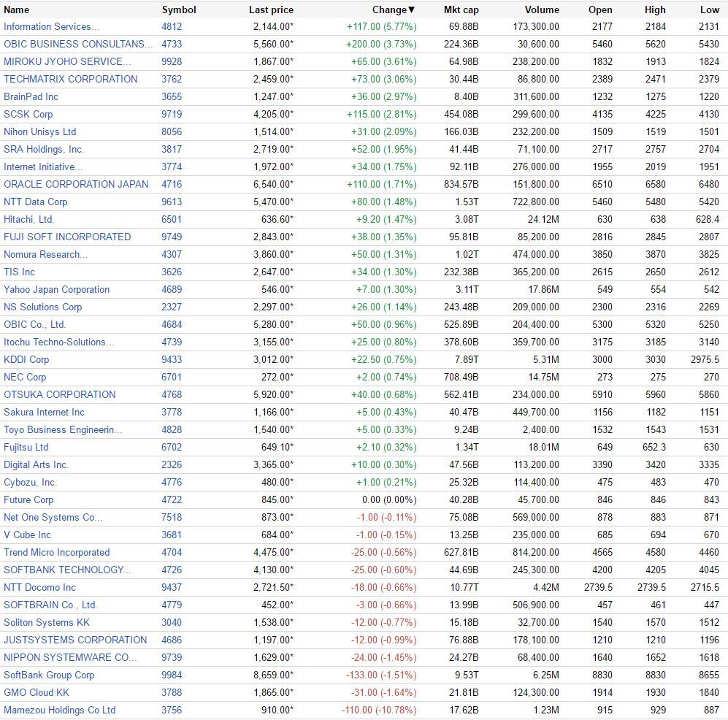Open SRA Holdings, Inc. link

tap(44, 150)
